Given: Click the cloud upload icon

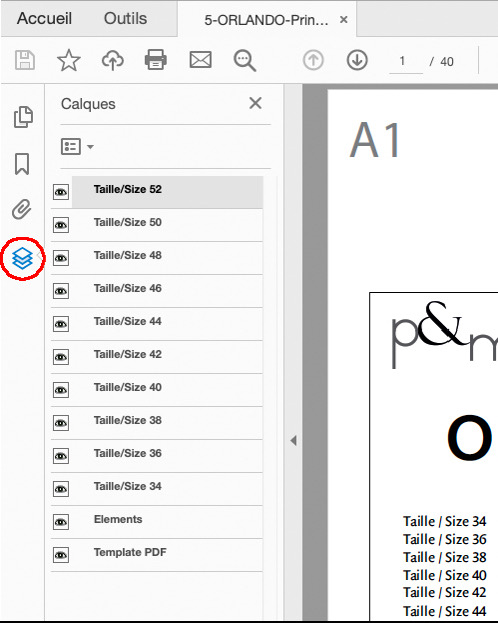Looking at the screenshot, I should [x=113, y=60].
